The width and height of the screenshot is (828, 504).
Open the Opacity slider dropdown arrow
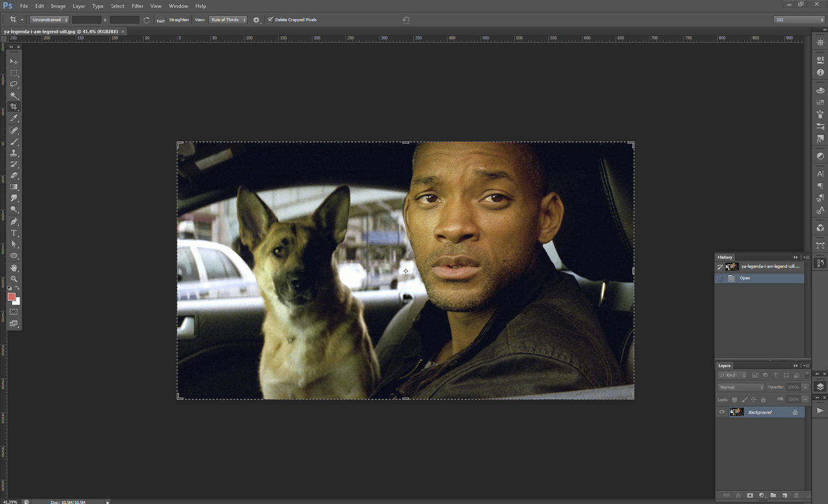point(805,387)
